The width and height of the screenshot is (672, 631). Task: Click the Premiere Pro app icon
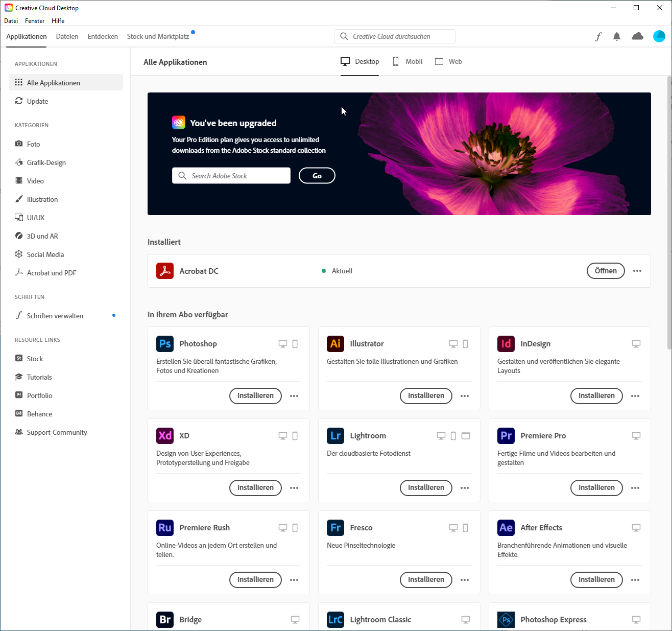(506, 436)
